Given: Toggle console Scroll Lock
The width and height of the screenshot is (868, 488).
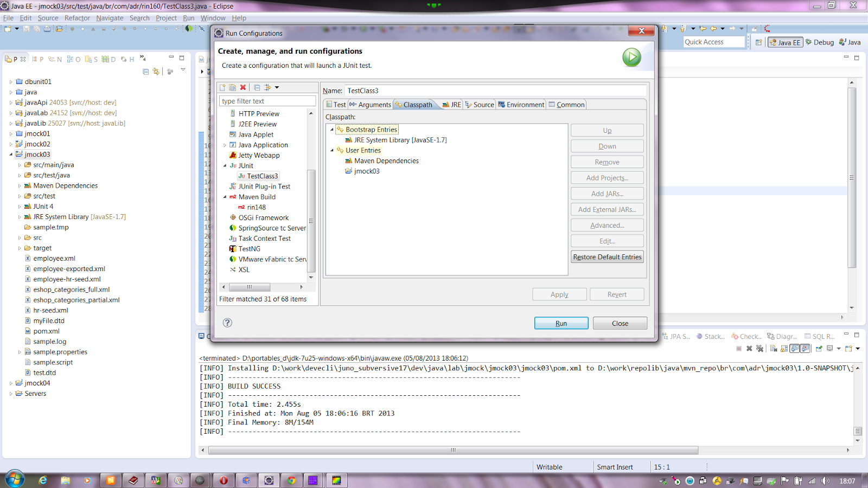Looking at the screenshot, I should point(784,349).
